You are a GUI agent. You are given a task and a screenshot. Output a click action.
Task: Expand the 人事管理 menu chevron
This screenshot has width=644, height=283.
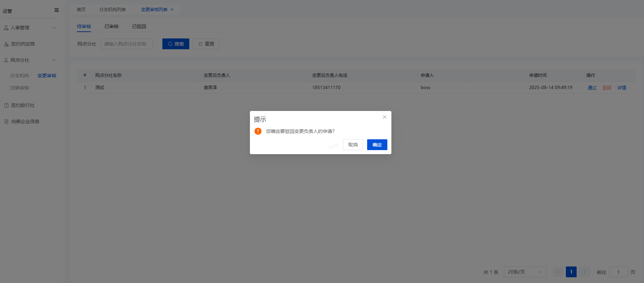54,28
